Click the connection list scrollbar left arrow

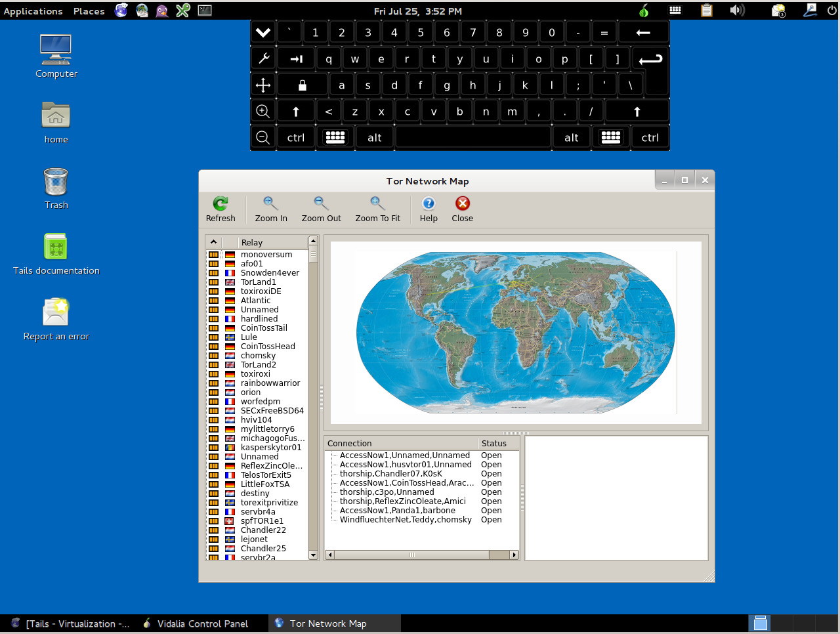click(330, 555)
